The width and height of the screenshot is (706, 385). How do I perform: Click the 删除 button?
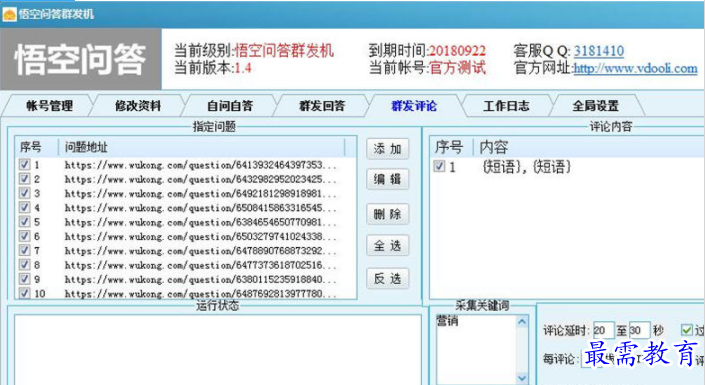tap(387, 214)
